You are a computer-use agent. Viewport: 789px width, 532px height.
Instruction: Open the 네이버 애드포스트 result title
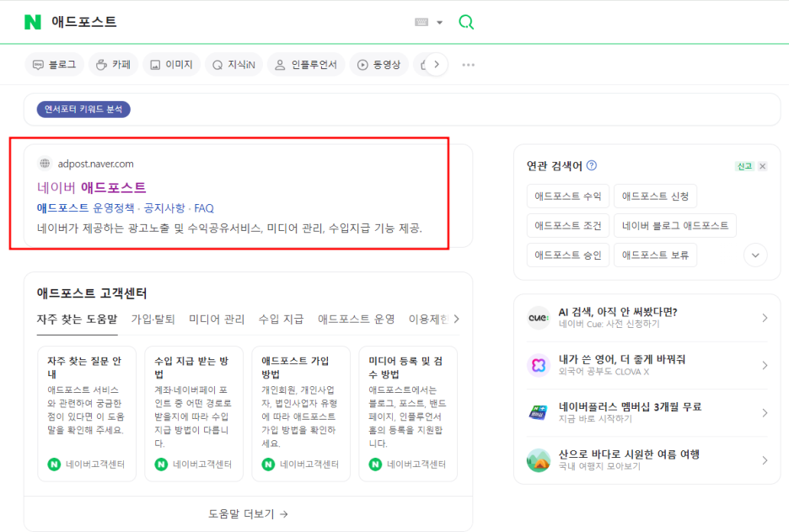(x=92, y=188)
